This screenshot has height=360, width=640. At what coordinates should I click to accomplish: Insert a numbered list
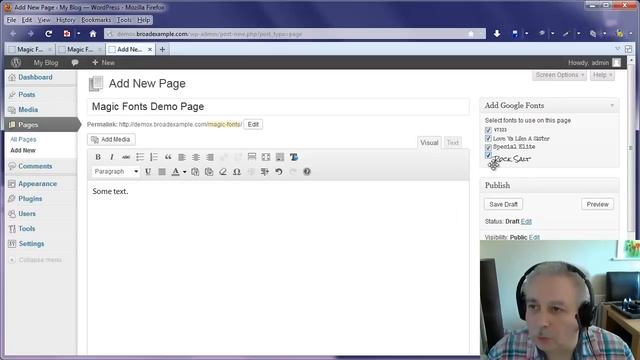click(x=154, y=157)
